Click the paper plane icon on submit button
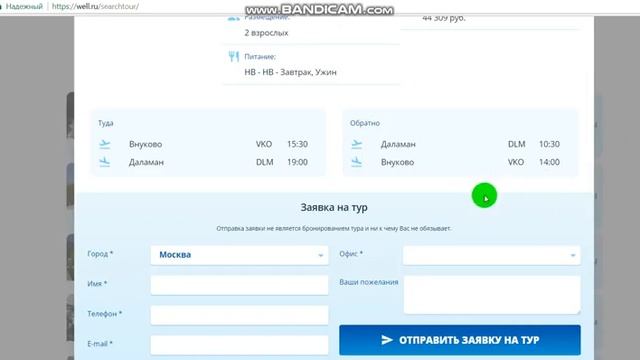This screenshot has width=640, height=360. [x=387, y=340]
